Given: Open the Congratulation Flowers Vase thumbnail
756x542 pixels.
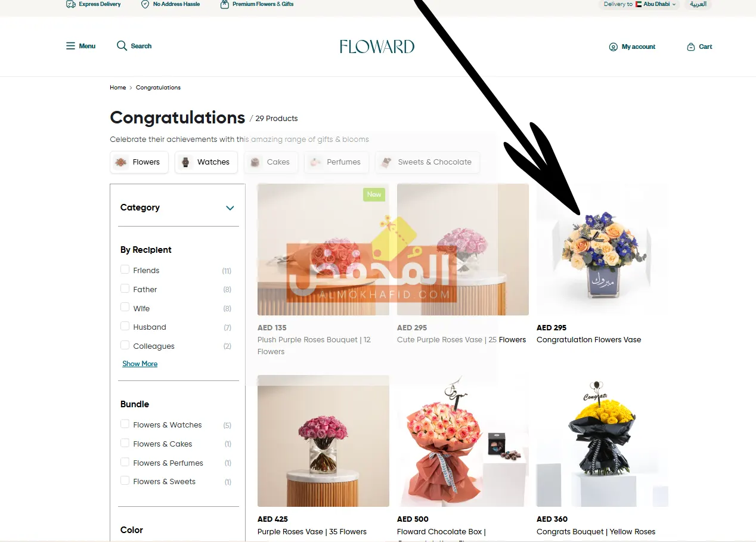Looking at the screenshot, I should (x=602, y=249).
